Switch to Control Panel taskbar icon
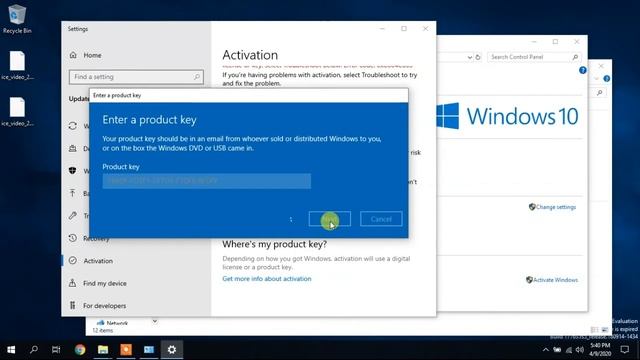This screenshot has height=360, width=640. coord(149,350)
